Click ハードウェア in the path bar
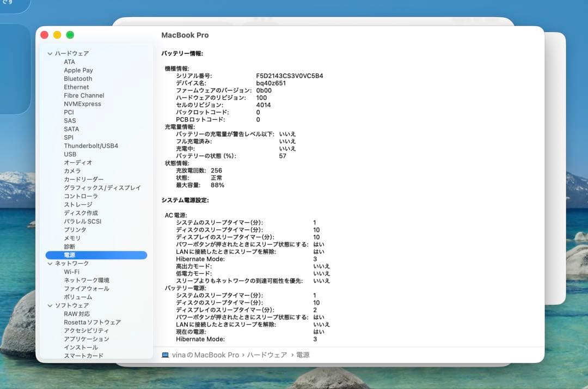 click(267, 355)
